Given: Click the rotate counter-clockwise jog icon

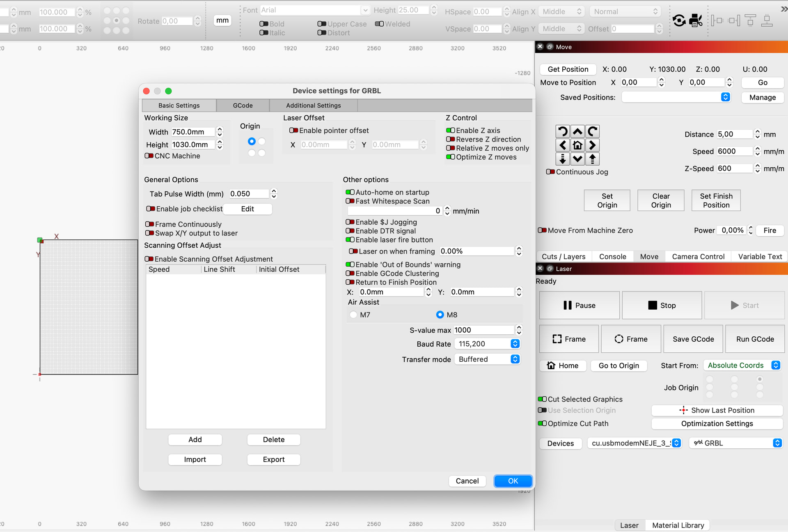Looking at the screenshot, I should coord(563,131).
